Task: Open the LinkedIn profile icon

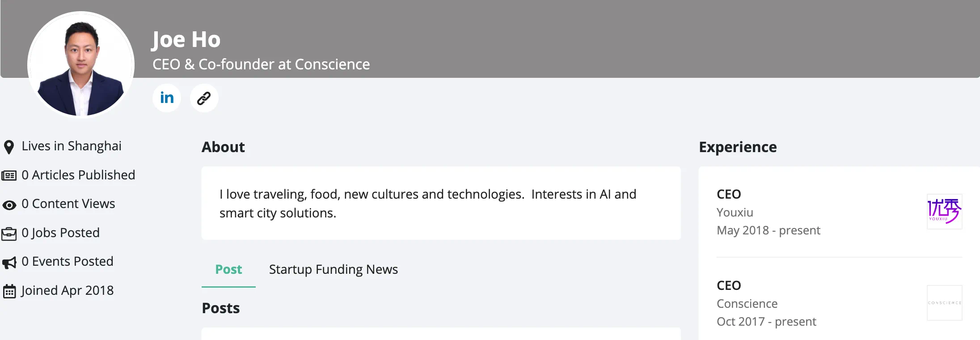Action: coord(167,98)
